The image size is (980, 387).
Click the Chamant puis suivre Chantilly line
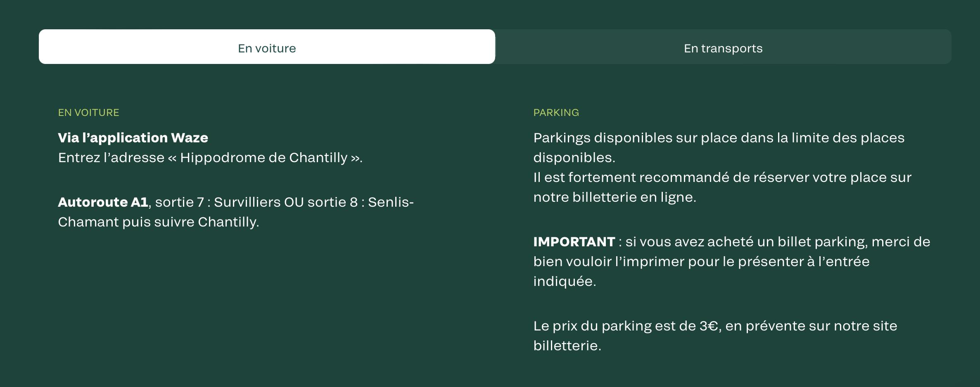click(158, 222)
